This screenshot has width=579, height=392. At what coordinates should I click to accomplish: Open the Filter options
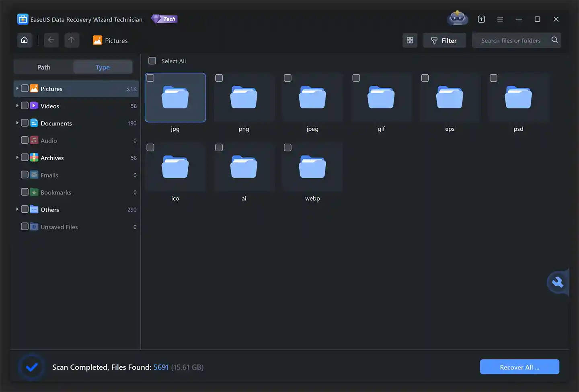point(444,40)
